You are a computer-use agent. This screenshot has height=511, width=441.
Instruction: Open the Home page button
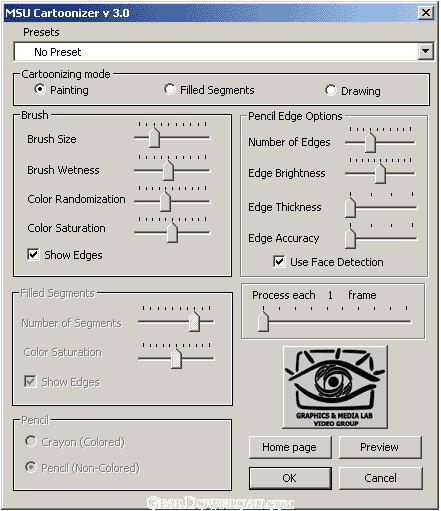tap(290, 447)
